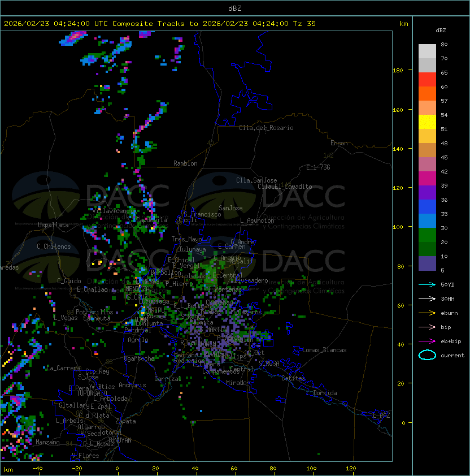The height and width of the screenshot is (476, 470).
Task: Click the 'Clla.del_Rosario' map label
Action: click(x=266, y=128)
